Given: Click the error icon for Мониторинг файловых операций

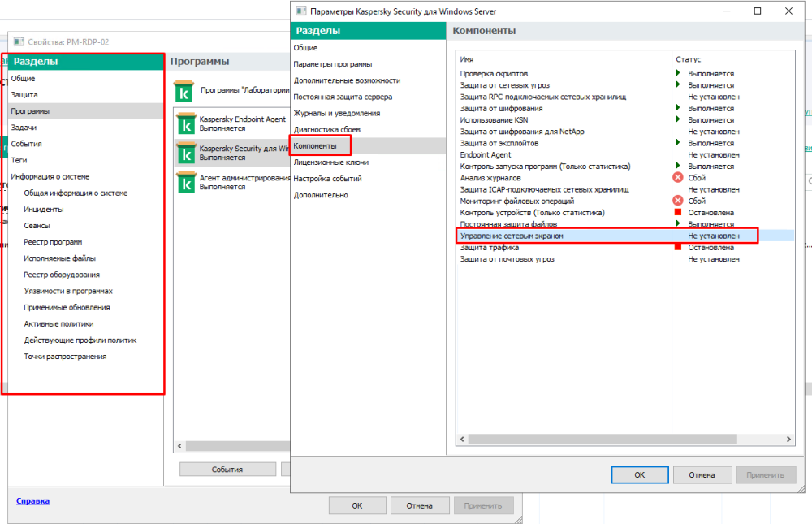Looking at the screenshot, I should [678, 201].
